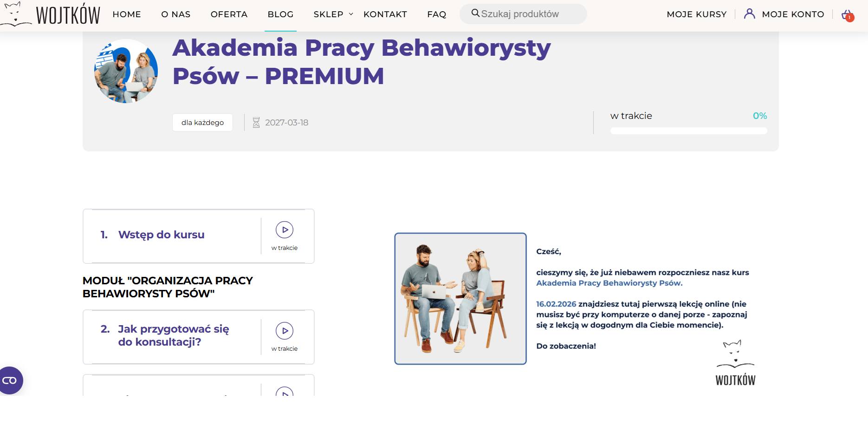Follow the 'Akademia Pracy Behawiorysty Psów.' link
Viewport: 868px width, 426px height.
609,283
